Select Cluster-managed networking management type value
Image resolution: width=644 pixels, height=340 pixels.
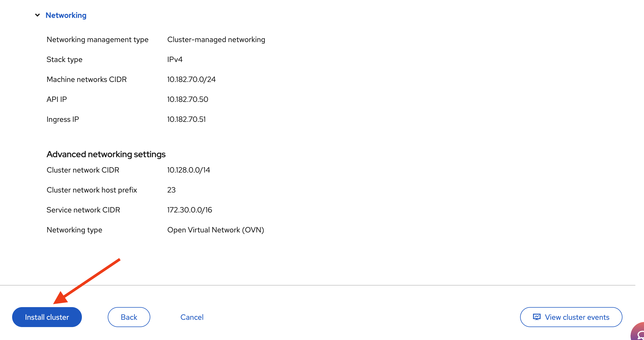pos(216,39)
